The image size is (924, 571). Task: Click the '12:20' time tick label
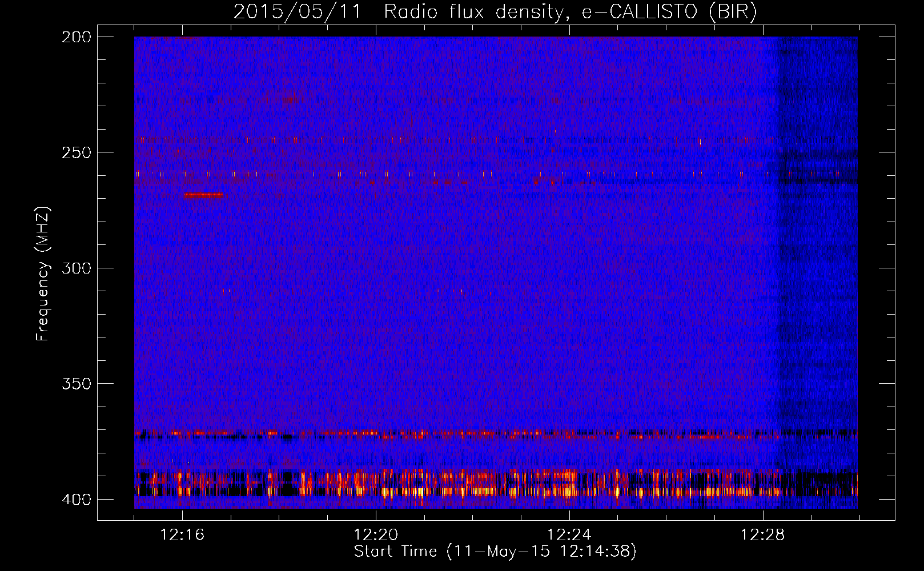(376, 535)
